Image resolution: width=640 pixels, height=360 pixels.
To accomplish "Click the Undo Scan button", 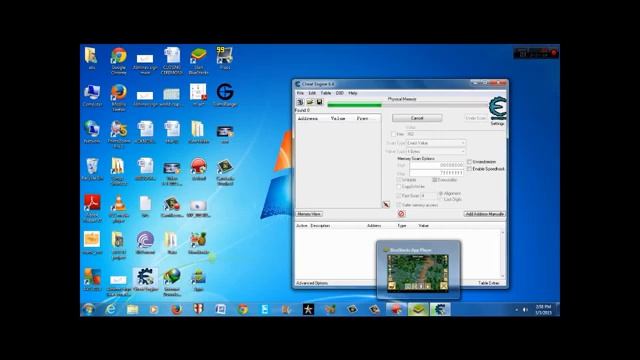I will [476, 118].
